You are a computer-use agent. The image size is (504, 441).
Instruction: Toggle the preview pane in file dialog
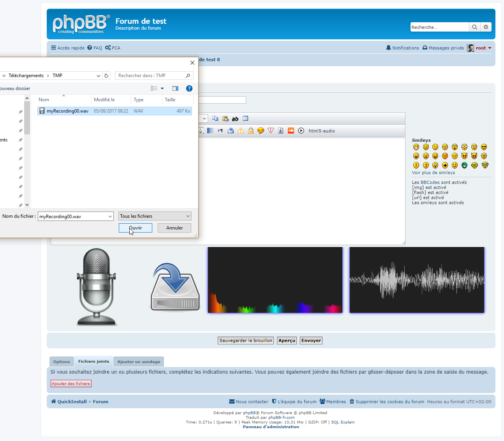(x=175, y=88)
